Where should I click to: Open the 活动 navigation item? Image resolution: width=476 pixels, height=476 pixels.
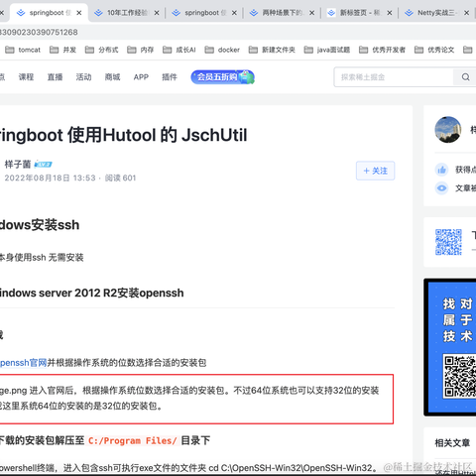(83, 77)
